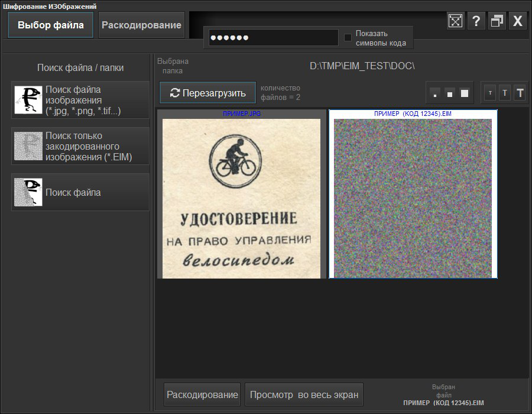Image resolution: width=532 pixels, height=414 pixels.
Task: Choose the largest caption text size
Action: point(520,93)
